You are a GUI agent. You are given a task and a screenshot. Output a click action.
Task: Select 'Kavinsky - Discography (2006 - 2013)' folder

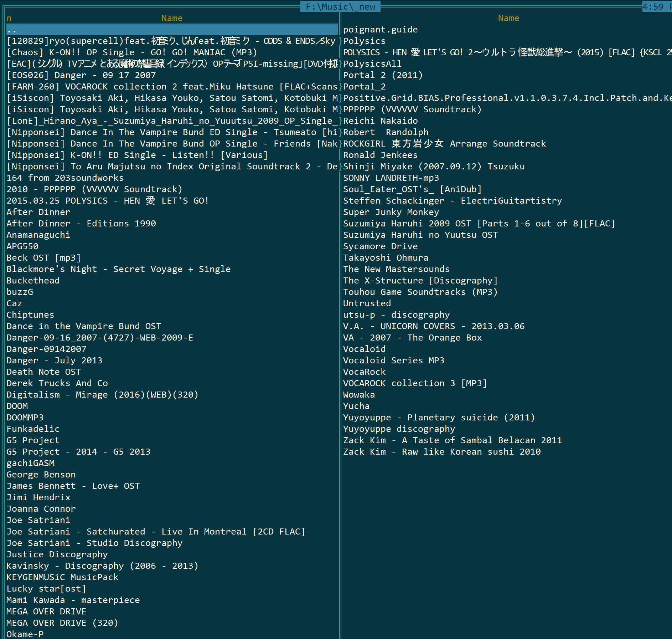[x=102, y=566]
